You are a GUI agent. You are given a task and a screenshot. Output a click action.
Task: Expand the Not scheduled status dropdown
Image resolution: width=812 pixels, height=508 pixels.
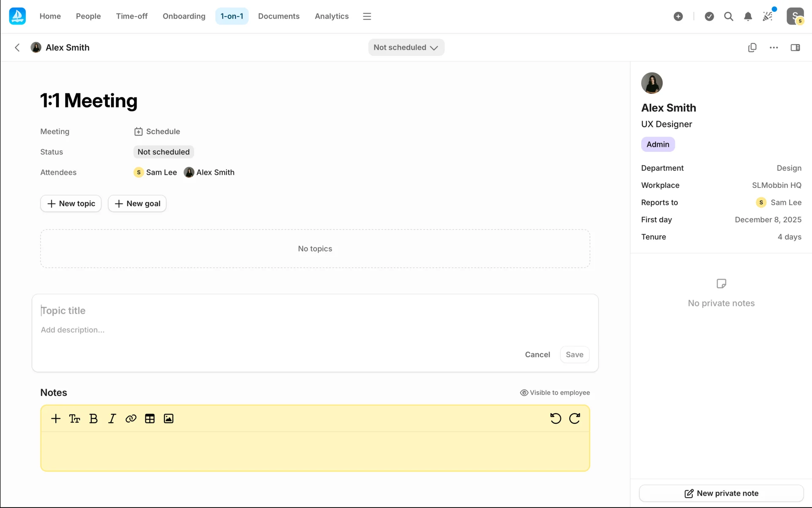(406, 47)
